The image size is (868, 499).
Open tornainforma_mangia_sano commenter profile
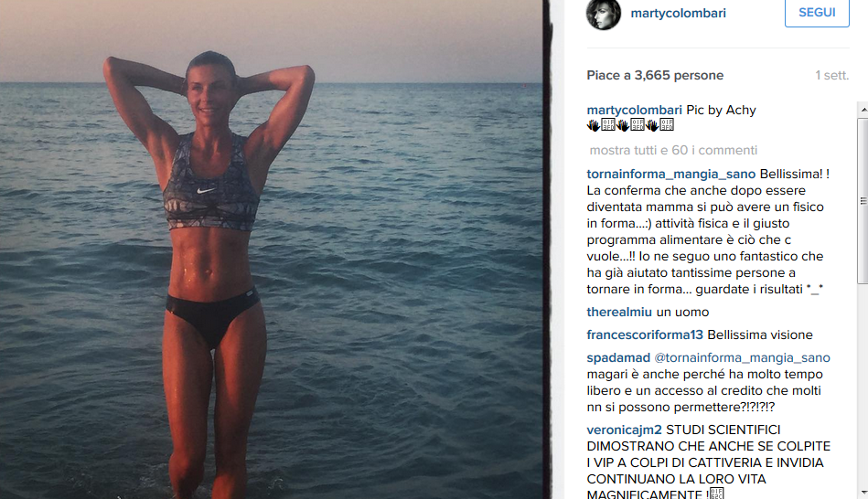pos(671,175)
